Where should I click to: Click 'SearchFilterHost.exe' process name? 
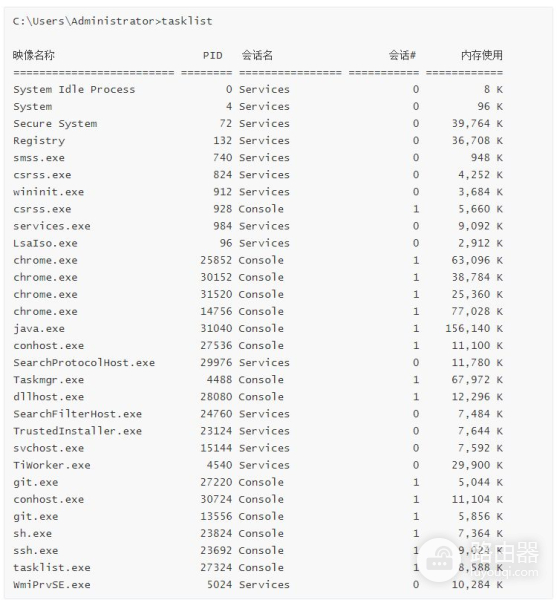point(78,414)
